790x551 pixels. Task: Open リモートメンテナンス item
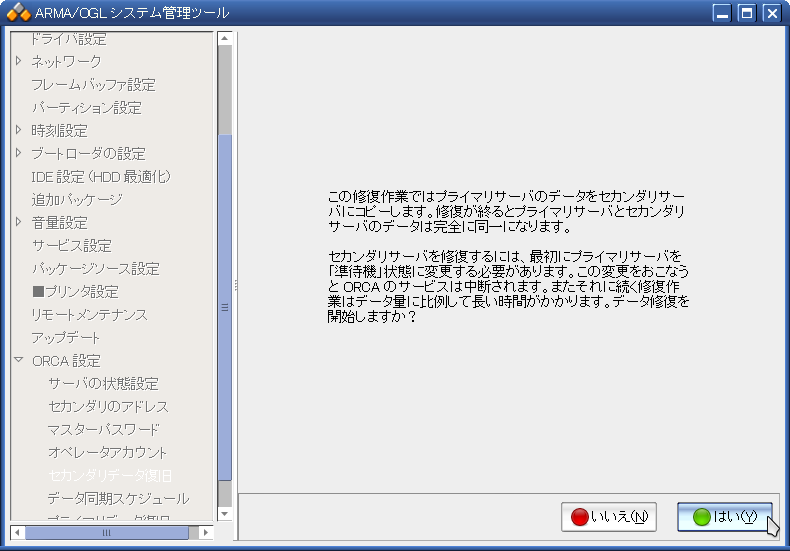(89, 315)
